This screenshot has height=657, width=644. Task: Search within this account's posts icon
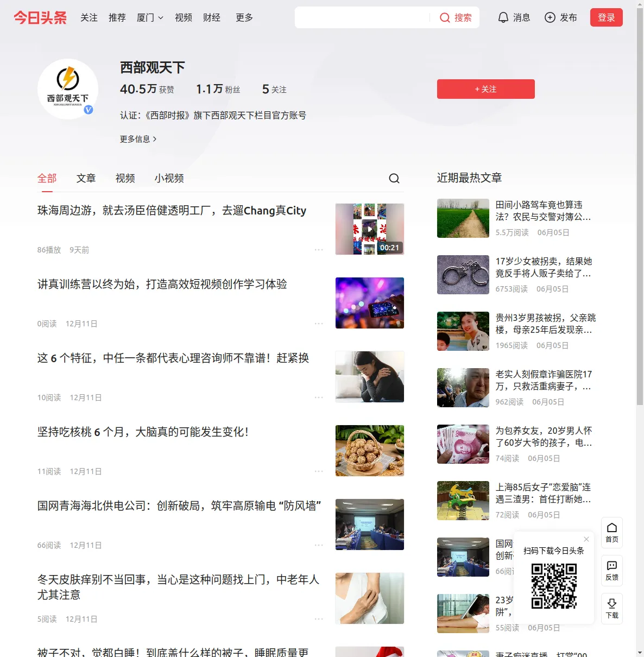click(394, 178)
